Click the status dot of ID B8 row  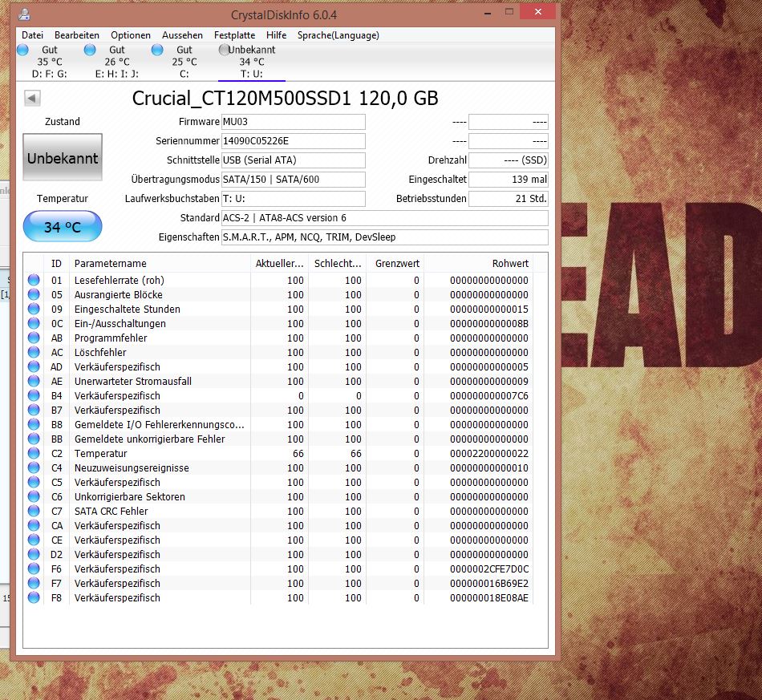coord(34,424)
